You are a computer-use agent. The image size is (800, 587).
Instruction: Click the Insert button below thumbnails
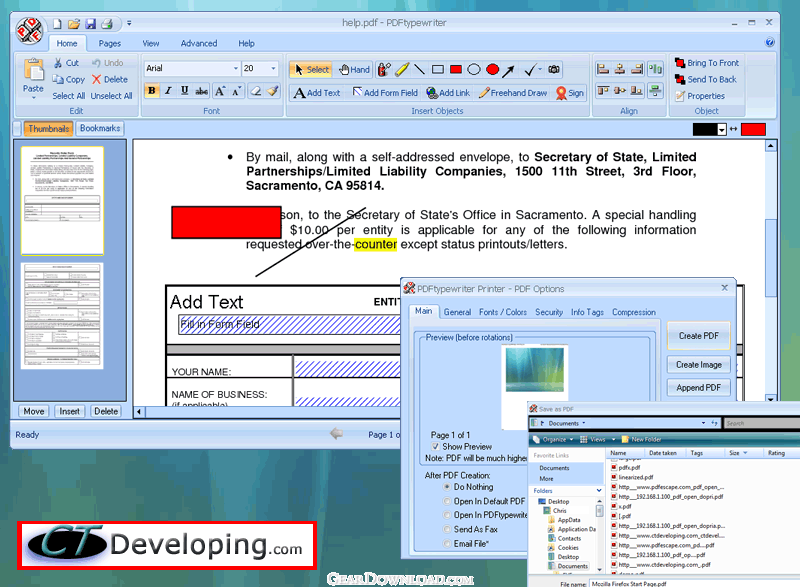point(69,411)
